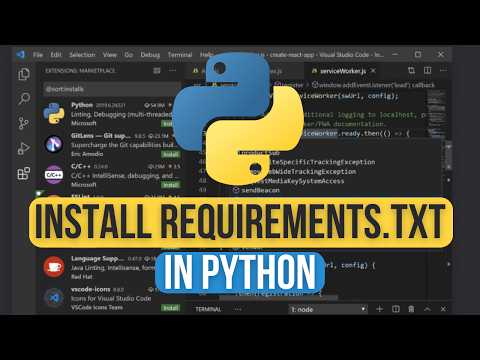This screenshot has width=480, height=360.
Task: Select the 'GitLens — Git sup...' extension title
Action: [101, 136]
